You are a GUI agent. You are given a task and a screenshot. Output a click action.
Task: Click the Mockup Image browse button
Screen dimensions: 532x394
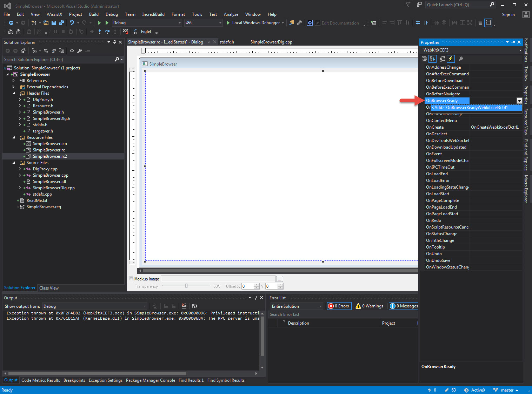pyautogui.click(x=280, y=279)
